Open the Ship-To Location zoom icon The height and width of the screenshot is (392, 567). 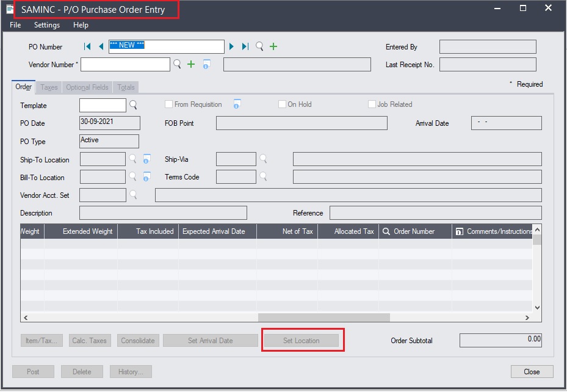pyautogui.click(x=146, y=159)
